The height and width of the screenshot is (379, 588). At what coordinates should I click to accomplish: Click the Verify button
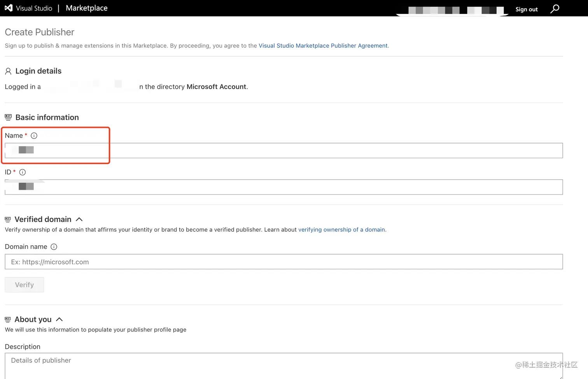click(x=24, y=285)
